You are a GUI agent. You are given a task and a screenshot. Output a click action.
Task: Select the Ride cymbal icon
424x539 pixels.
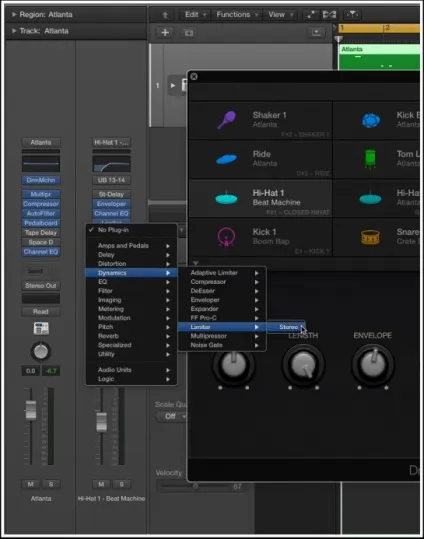[226, 159]
